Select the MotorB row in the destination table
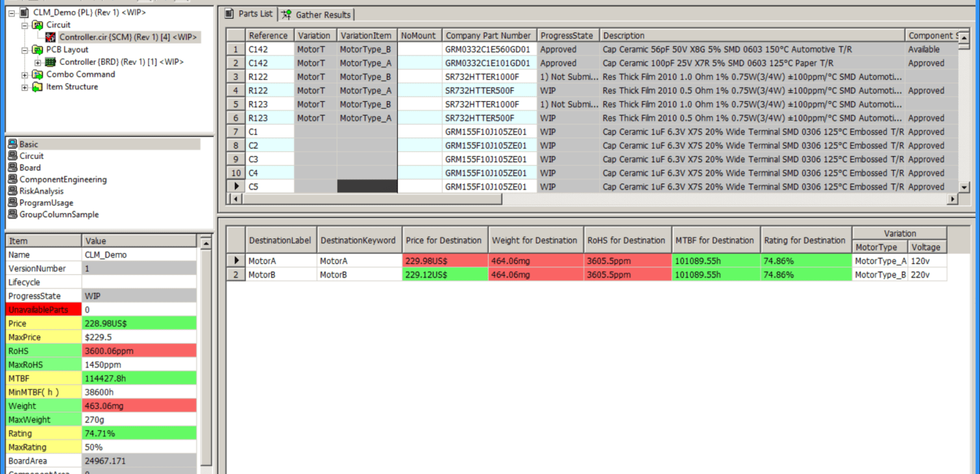Viewport: 980px width, 474px height. click(279, 274)
